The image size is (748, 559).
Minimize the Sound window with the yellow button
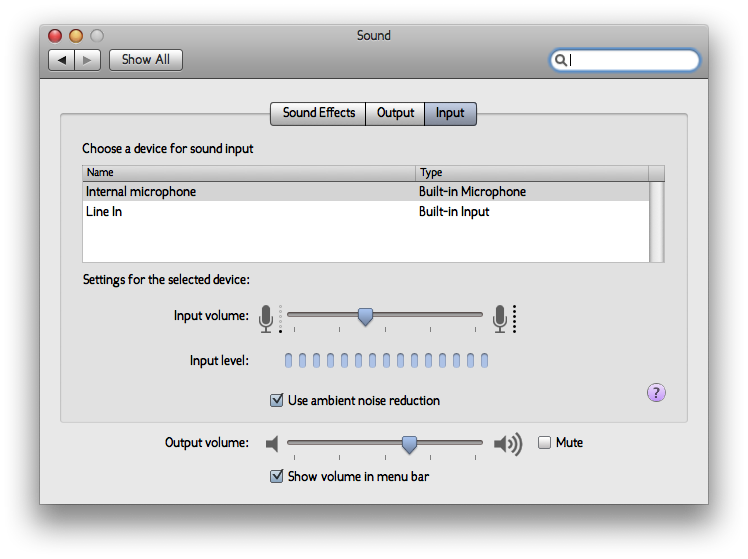(x=76, y=36)
